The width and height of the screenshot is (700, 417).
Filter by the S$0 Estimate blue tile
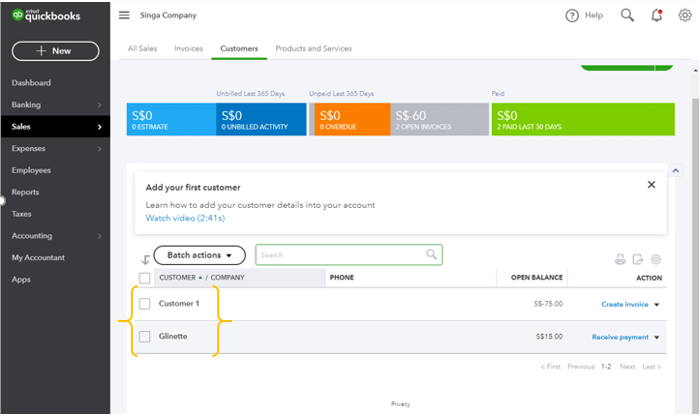(171, 119)
